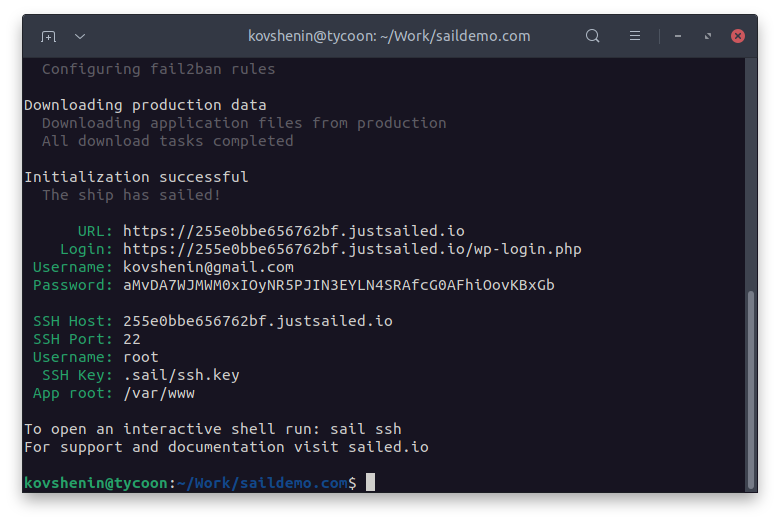The height and width of the screenshot is (523, 780).
Task: Close the terminal window
Action: (738, 36)
